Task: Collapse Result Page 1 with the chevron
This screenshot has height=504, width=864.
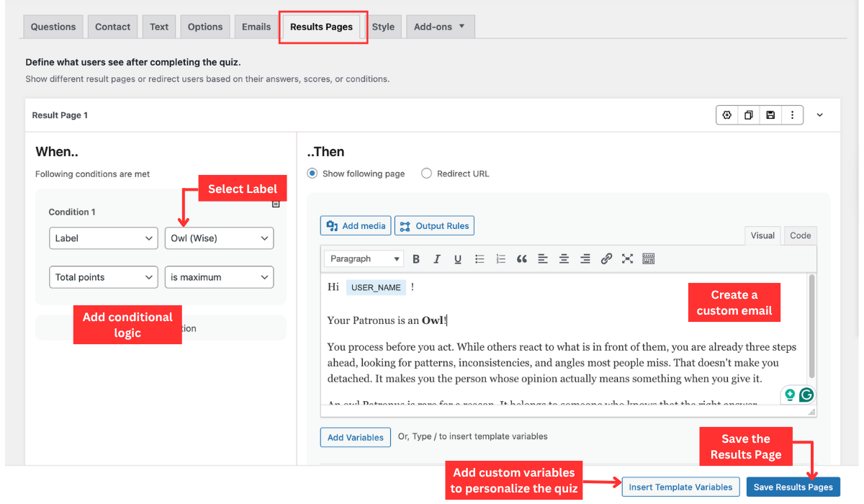Action: [x=819, y=115]
